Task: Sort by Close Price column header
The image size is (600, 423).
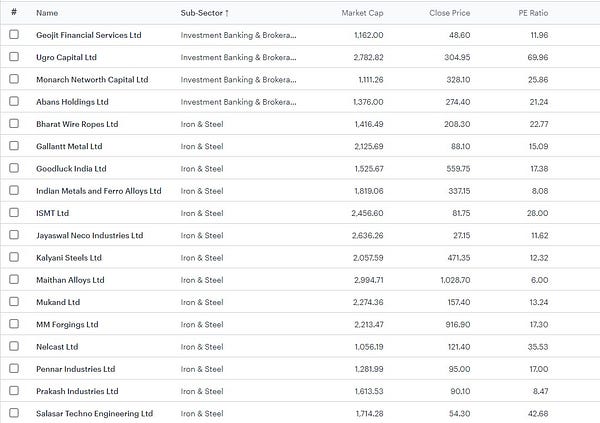Action: (449, 13)
